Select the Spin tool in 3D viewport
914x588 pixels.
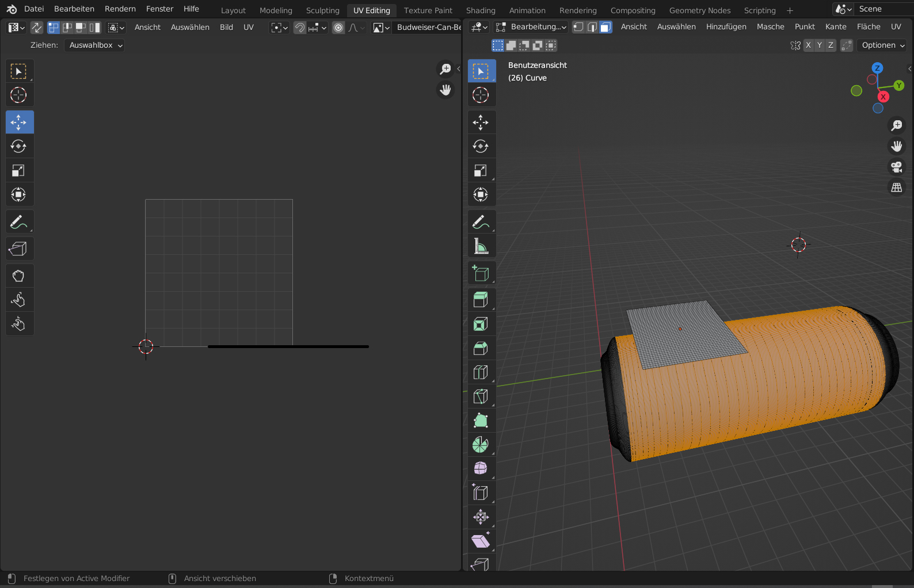click(x=480, y=445)
